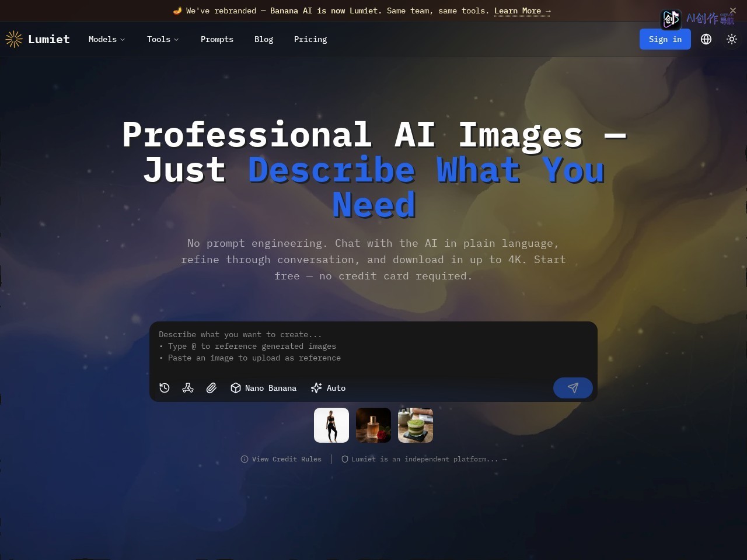Screen dimensions: 747x560
Task: Follow the Learn More rebrand link
Action: pos(522,10)
